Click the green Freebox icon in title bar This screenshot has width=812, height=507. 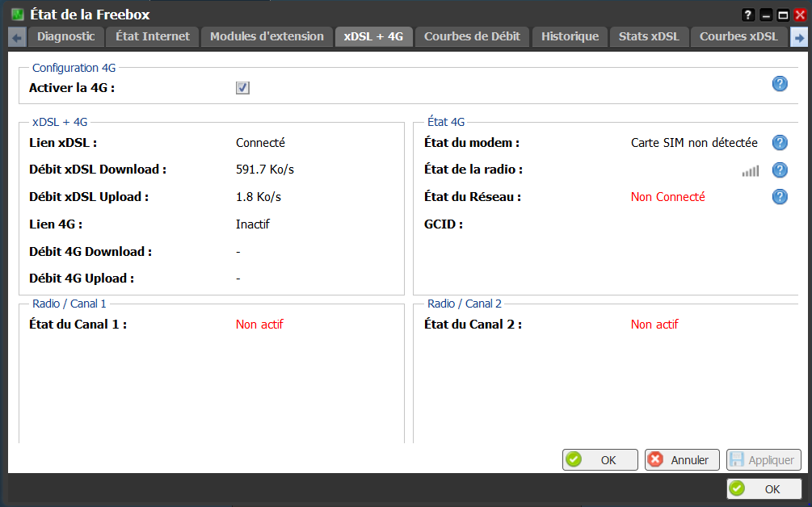click(x=17, y=15)
